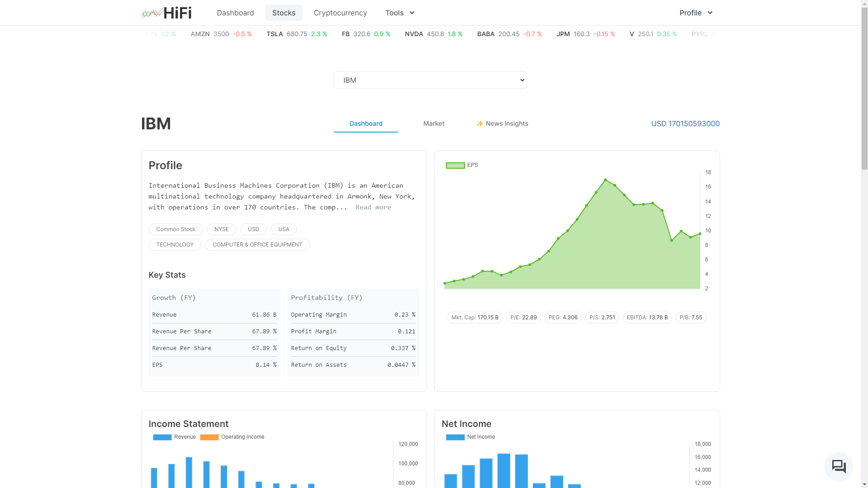
Task: Click the BABA ticker entry
Action: tap(509, 34)
